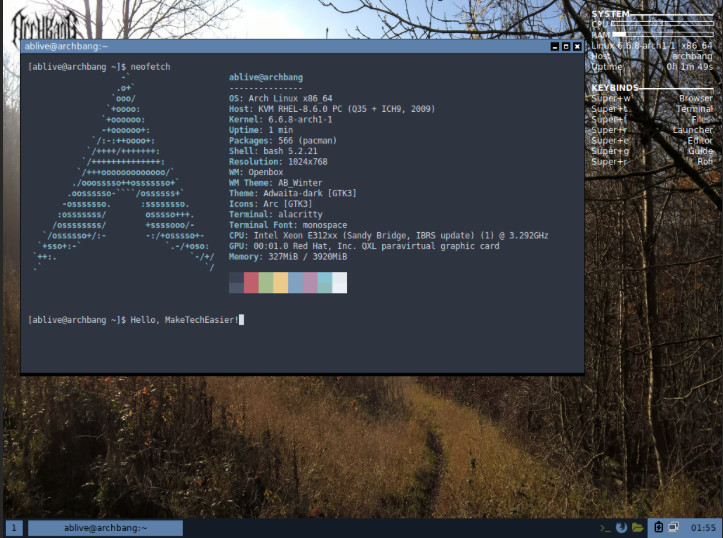This screenshot has height=538, width=723.
Task: Click the 'Super+w Browser' keybind entry
Action: [652, 99]
